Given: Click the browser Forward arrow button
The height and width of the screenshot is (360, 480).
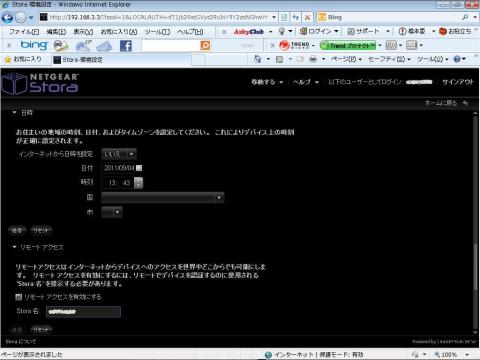Looking at the screenshot, I should (x=21, y=17).
